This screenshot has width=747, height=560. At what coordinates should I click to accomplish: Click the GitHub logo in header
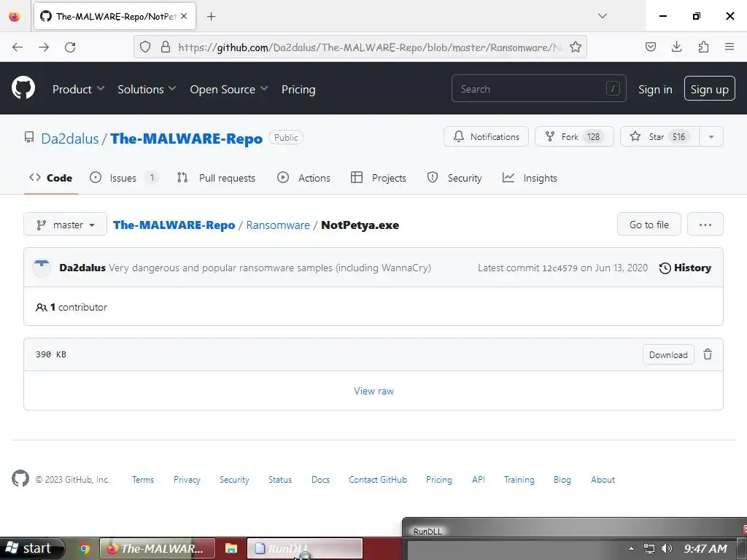[x=23, y=88]
